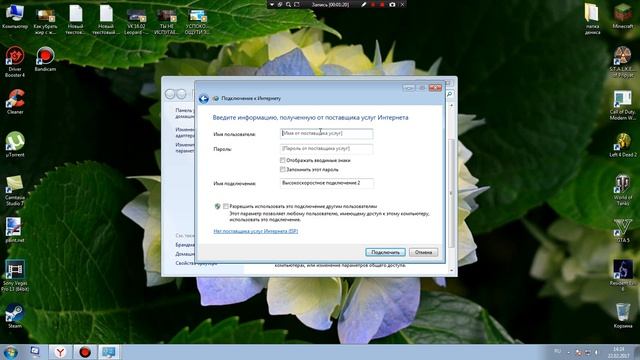Click the Bandicam recording bar pencil icon
This screenshot has height=360, width=640.
[363, 4]
